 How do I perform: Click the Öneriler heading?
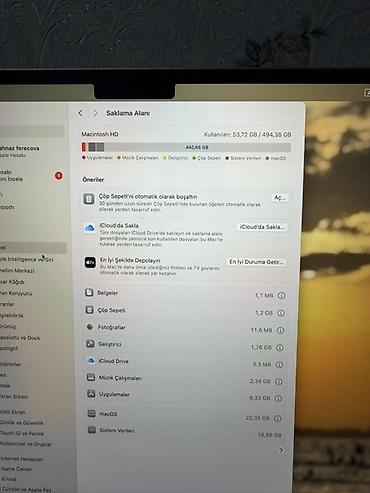point(93,180)
